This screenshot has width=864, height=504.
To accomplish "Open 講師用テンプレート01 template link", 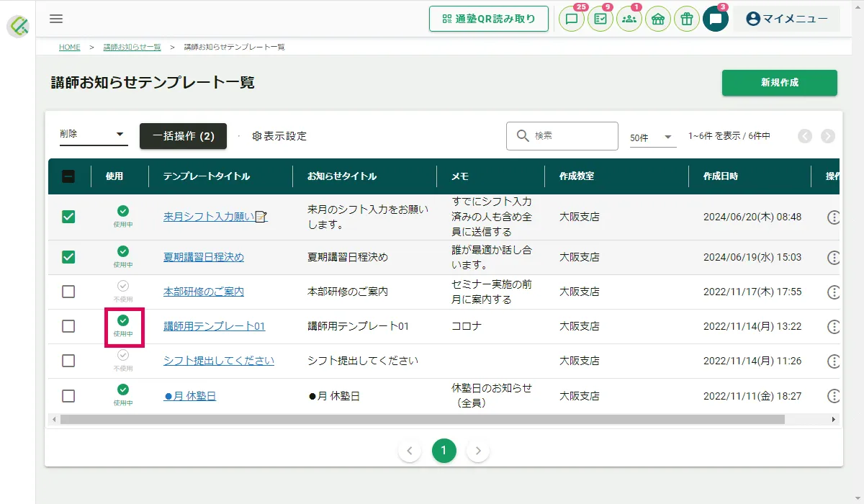I will pyautogui.click(x=215, y=326).
